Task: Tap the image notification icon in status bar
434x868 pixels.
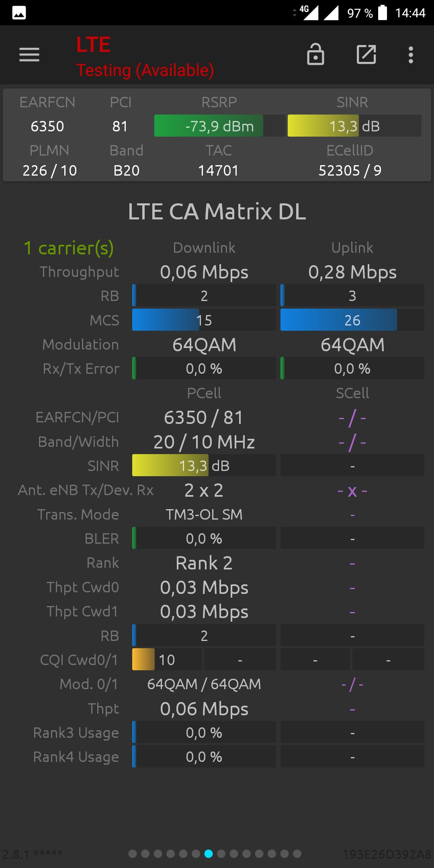Action: tap(19, 13)
